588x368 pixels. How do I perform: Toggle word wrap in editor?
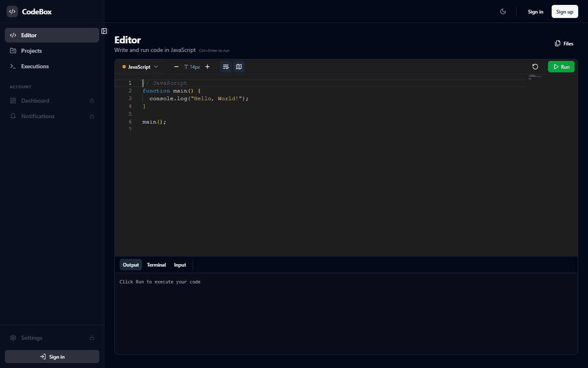(226, 67)
